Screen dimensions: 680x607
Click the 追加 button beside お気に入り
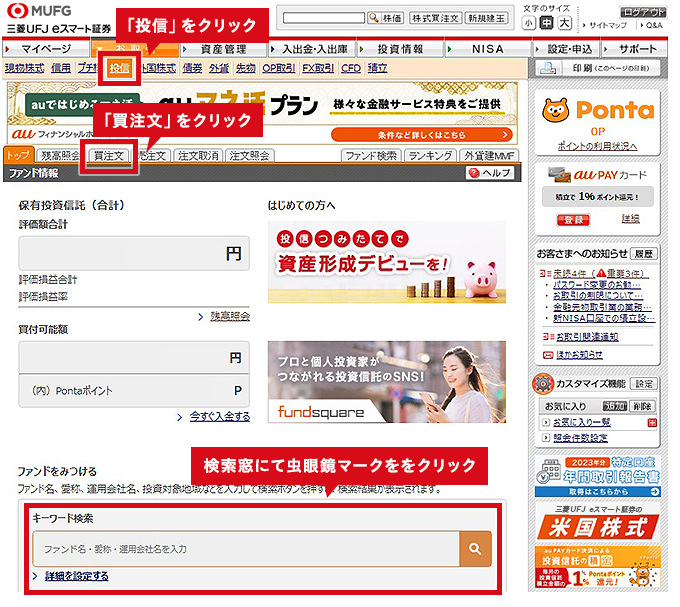click(615, 406)
